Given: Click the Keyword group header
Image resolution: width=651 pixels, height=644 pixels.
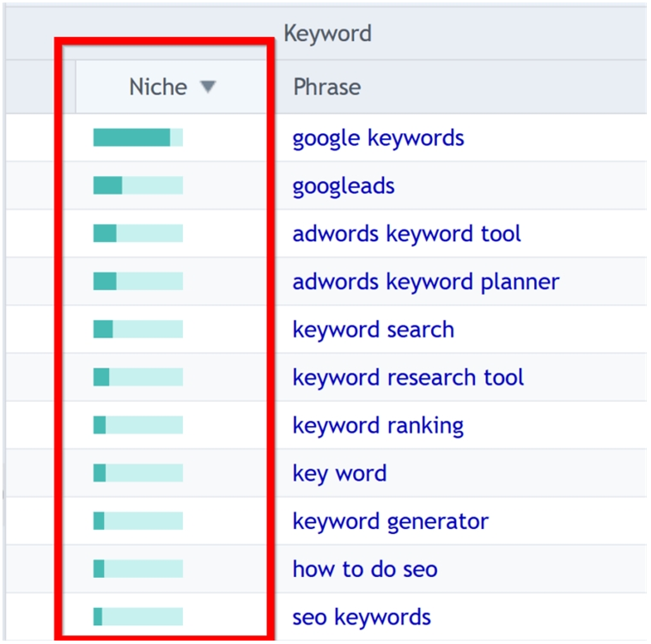Looking at the screenshot, I should coord(327,33).
